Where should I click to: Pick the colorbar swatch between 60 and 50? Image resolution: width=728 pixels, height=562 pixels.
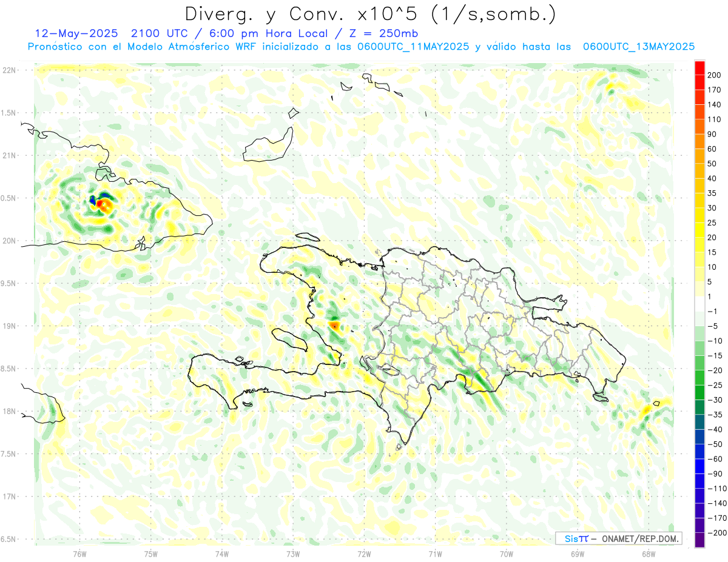700,156
